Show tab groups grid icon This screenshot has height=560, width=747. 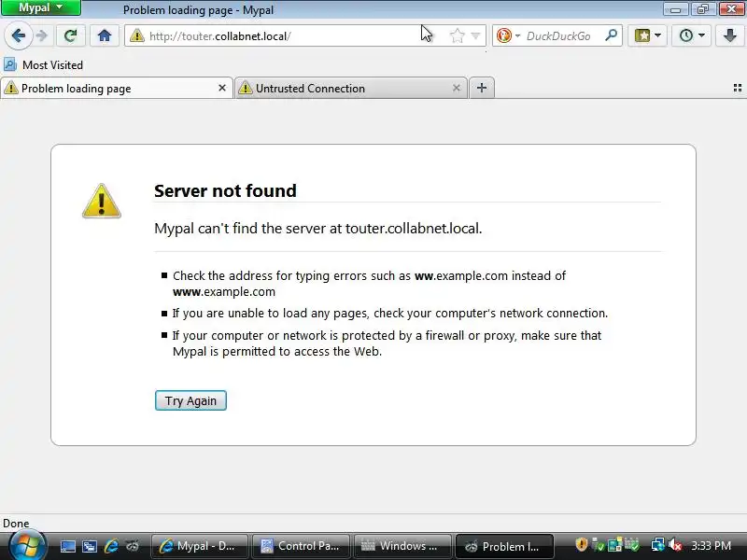pos(737,88)
